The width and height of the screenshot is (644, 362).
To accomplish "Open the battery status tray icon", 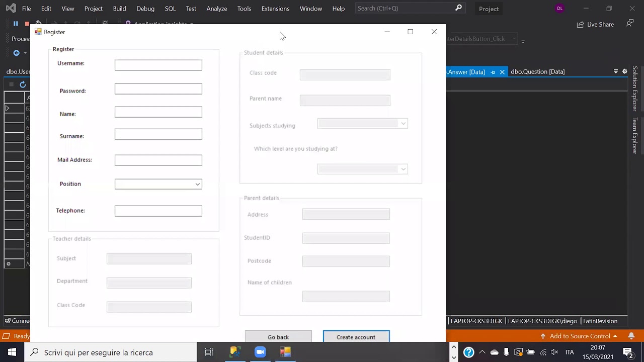I will [x=530, y=352].
